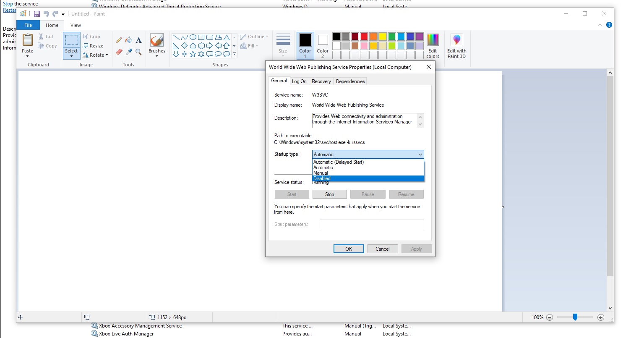Select the Pentagon shape
This screenshot has width=644, height=338.
coord(193,46)
